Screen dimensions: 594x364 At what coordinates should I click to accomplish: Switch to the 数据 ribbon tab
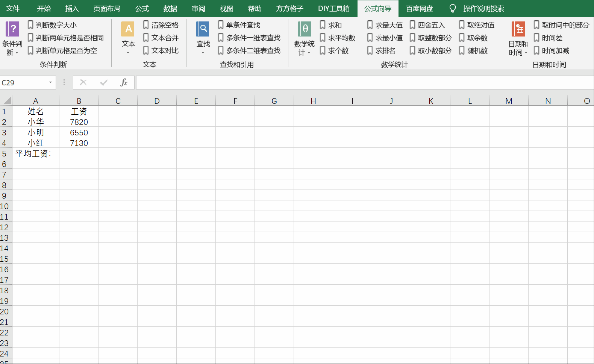point(170,9)
